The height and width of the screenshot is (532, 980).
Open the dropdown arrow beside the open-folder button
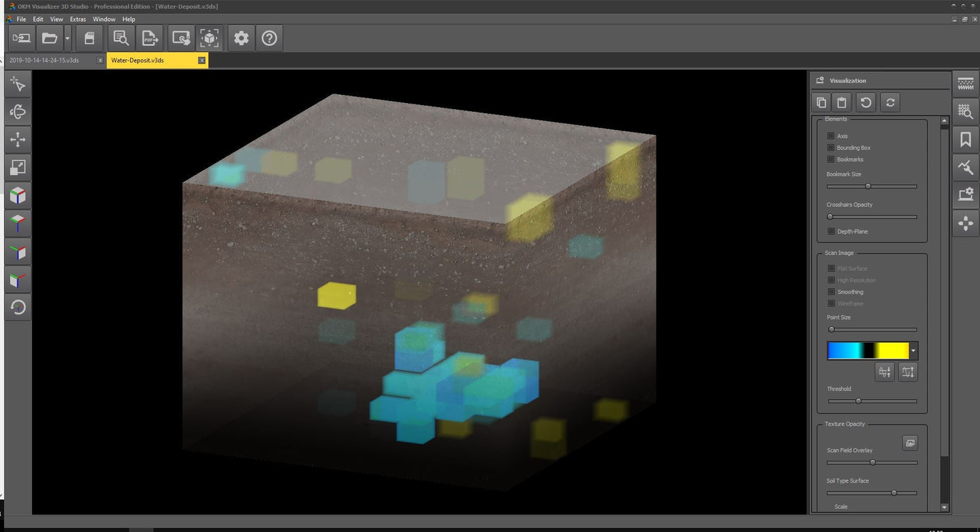67,39
